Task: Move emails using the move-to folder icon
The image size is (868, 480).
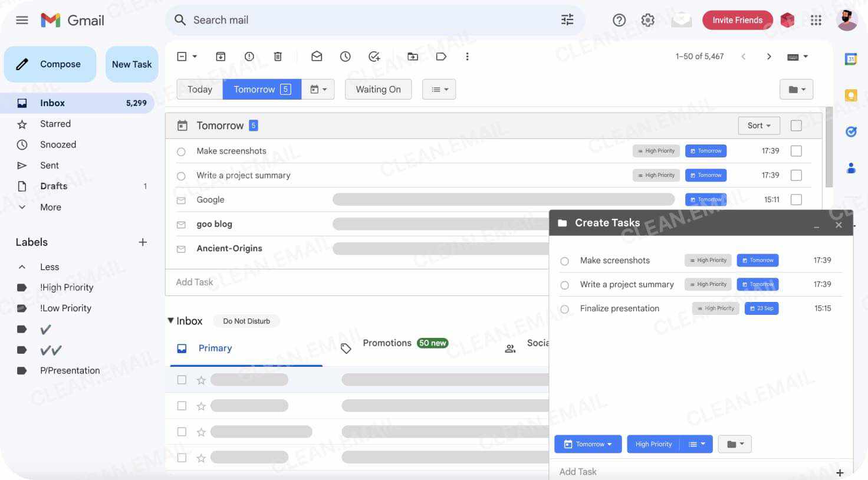Action: 412,56
